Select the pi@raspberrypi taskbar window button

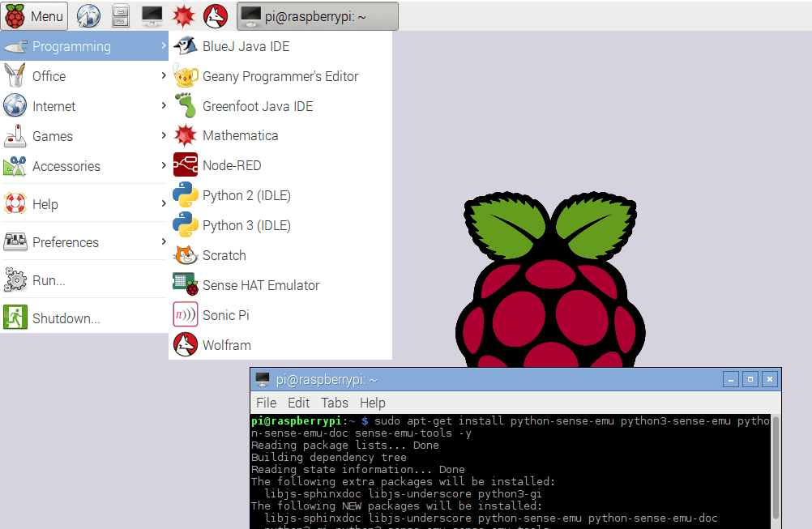tap(317, 16)
